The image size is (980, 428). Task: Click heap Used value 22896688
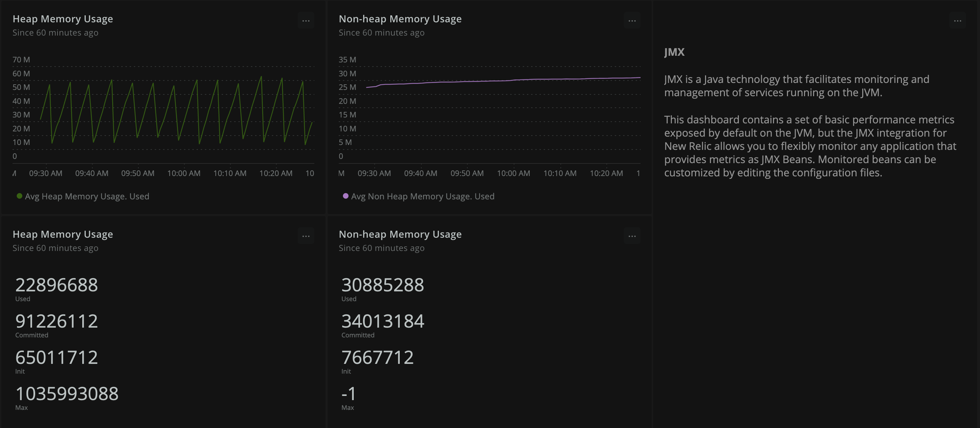57,285
